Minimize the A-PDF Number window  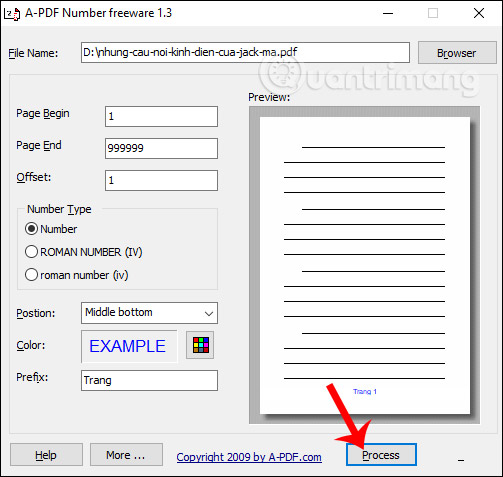388,13
